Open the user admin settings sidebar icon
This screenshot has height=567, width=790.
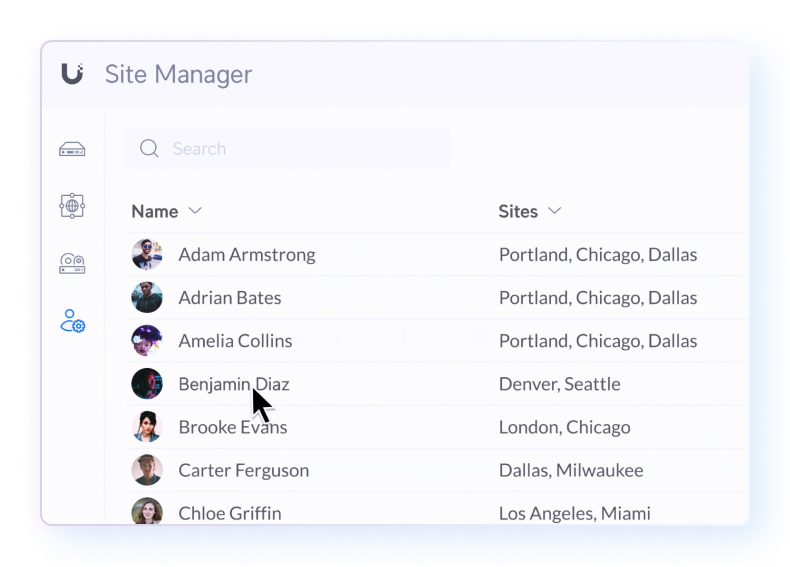tap(73, 321)
